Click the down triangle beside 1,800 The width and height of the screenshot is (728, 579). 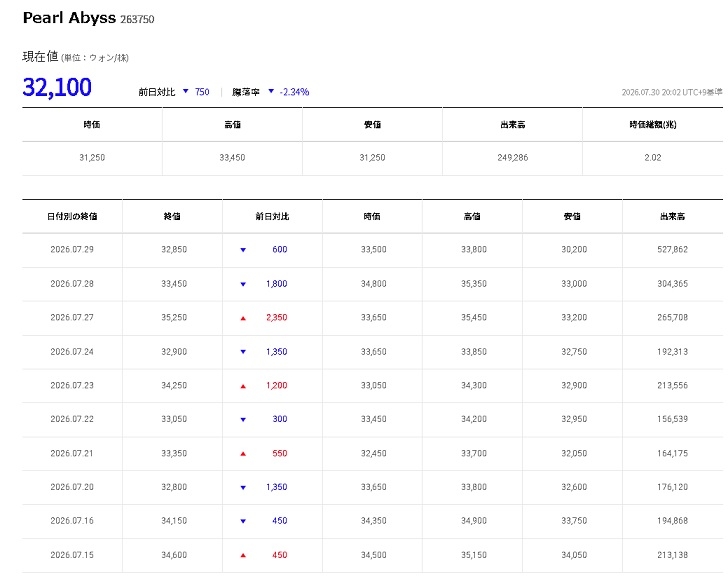tap(243, 284)
